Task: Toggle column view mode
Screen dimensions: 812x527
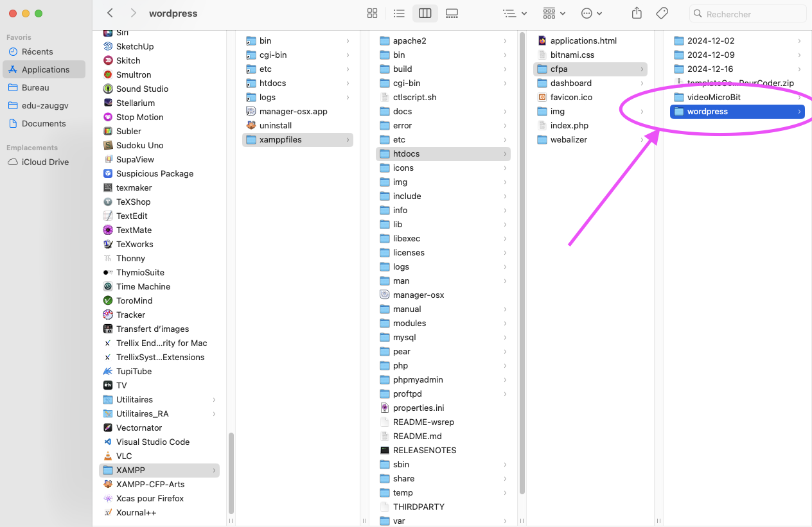Action: pos(425,13)
